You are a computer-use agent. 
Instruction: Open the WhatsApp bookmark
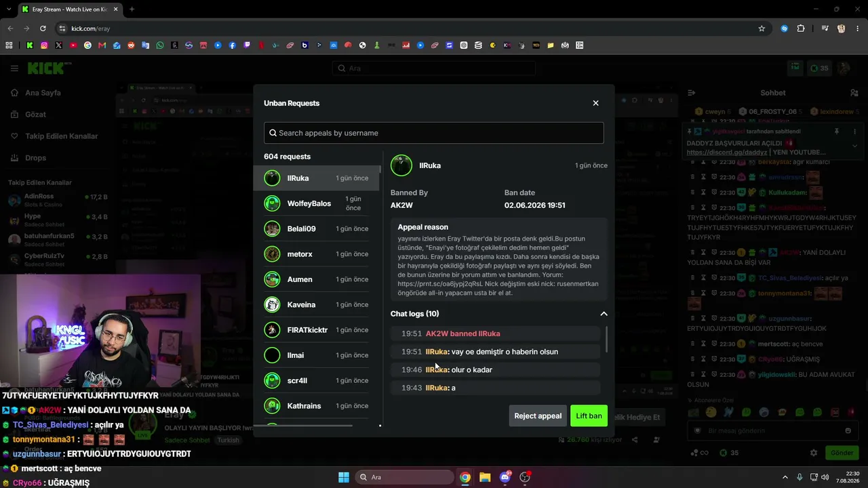pyautogui.click(x=160, y=45)
